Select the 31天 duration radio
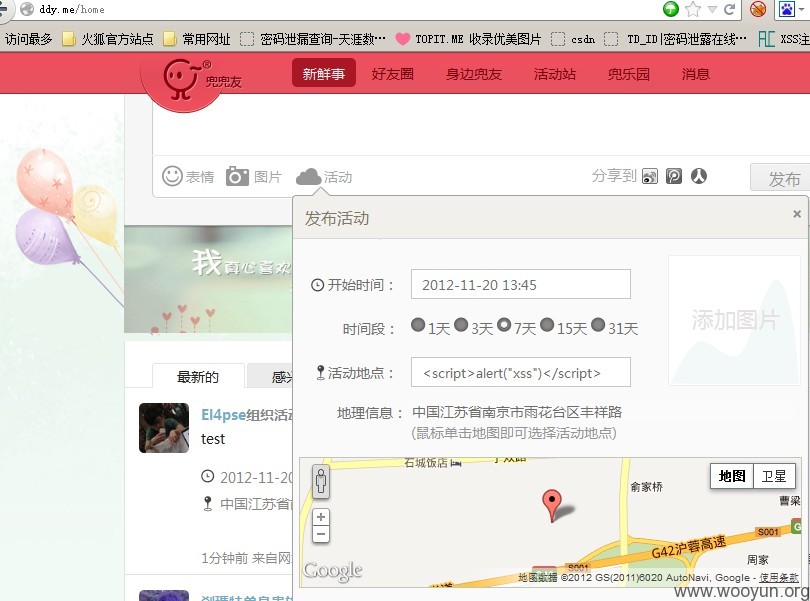 coord(598,325)
